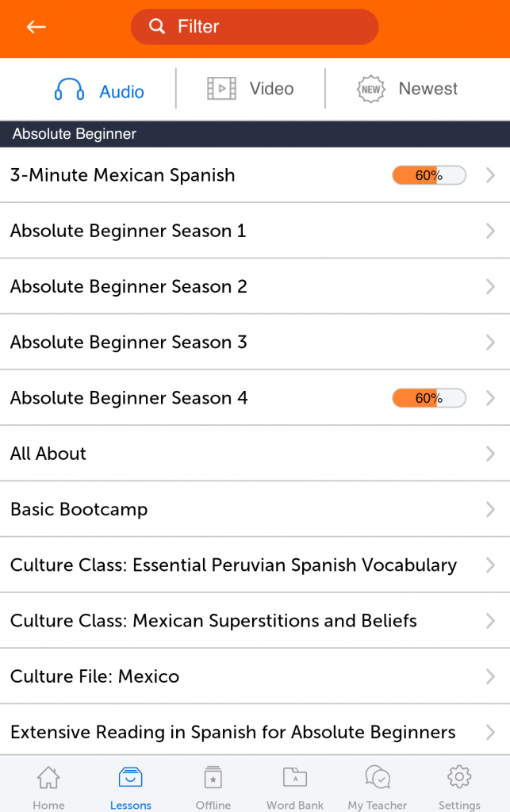Expand Culture File: Mexico chevron
This screenshot has width=510, height=812.
[490, 676]
